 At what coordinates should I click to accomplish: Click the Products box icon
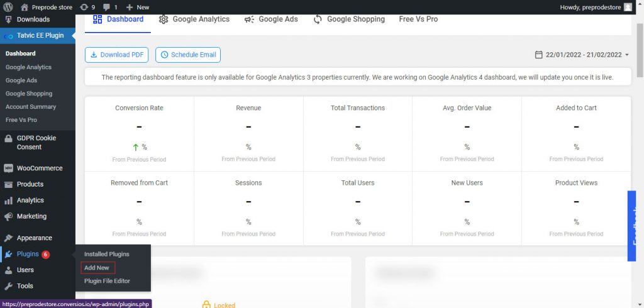tap(8, 184)
